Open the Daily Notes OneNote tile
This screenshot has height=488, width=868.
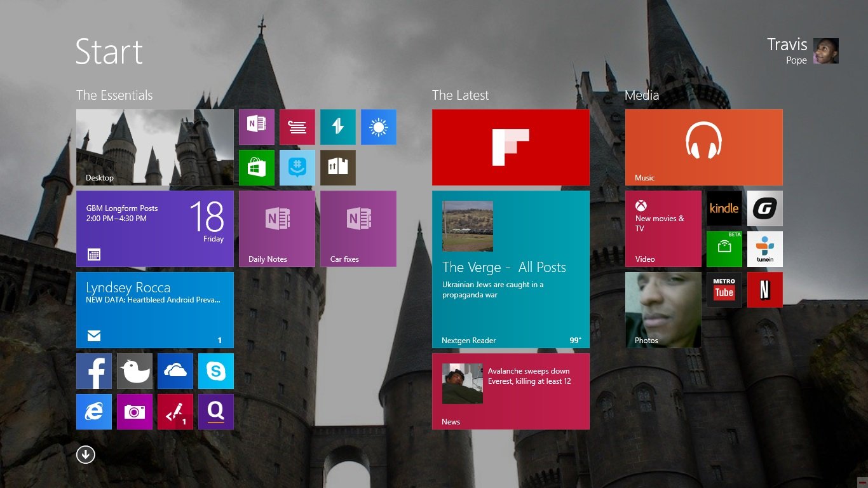277,229
